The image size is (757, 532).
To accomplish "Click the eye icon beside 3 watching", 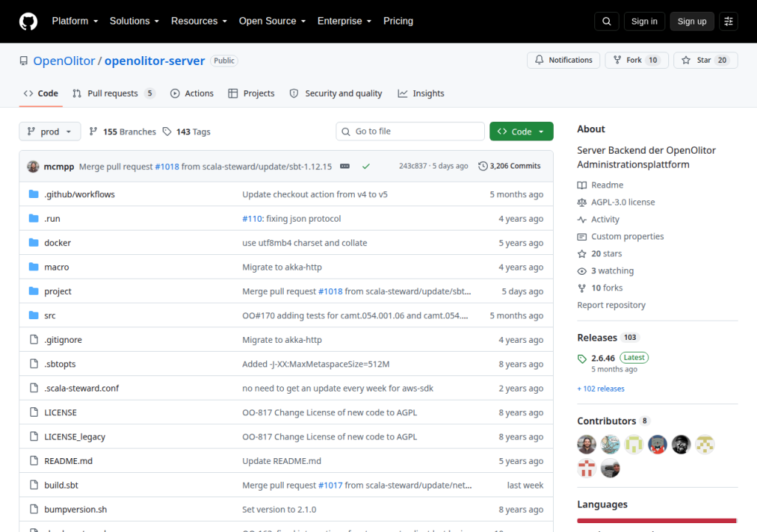I will coord(582,271).
